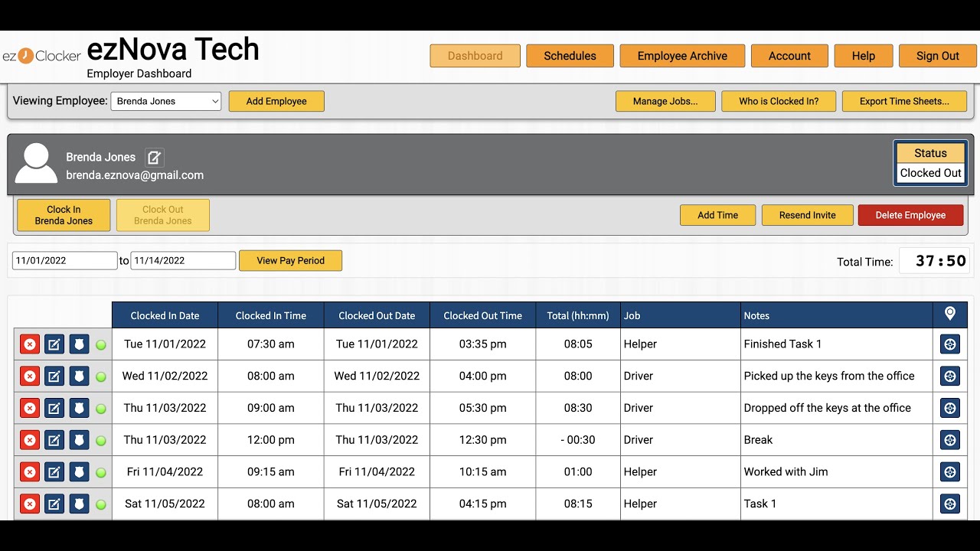Click green status dot on Sat 11/05 row
The height and width of the screenshot is (551, 980).
(x=100, y=504)
